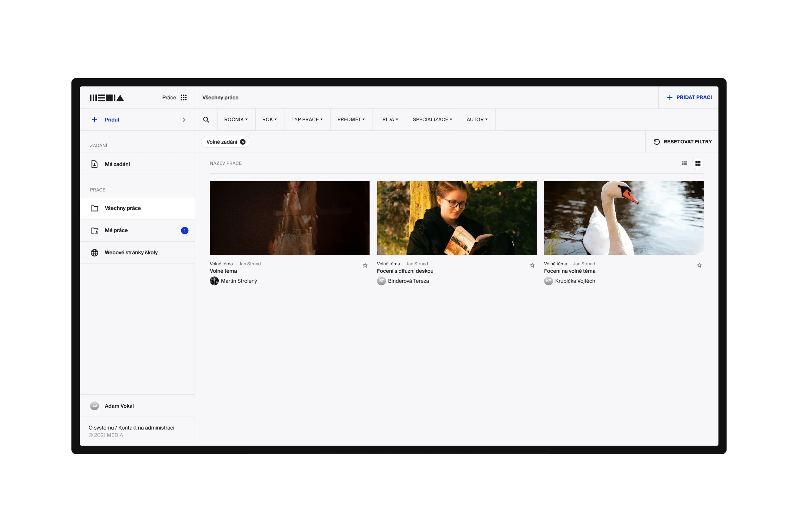Click the plus icon in Přidat práci
798x532 pixels.
[670, 97]
